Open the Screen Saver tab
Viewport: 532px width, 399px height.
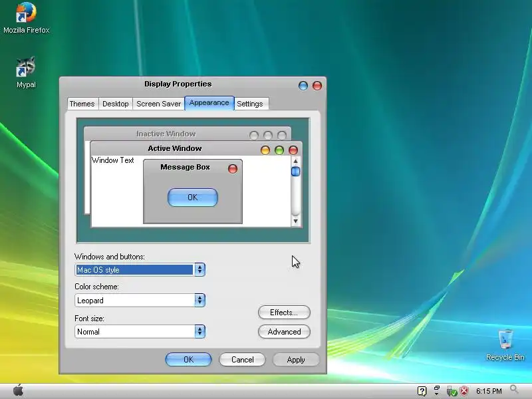pos(158,104)
